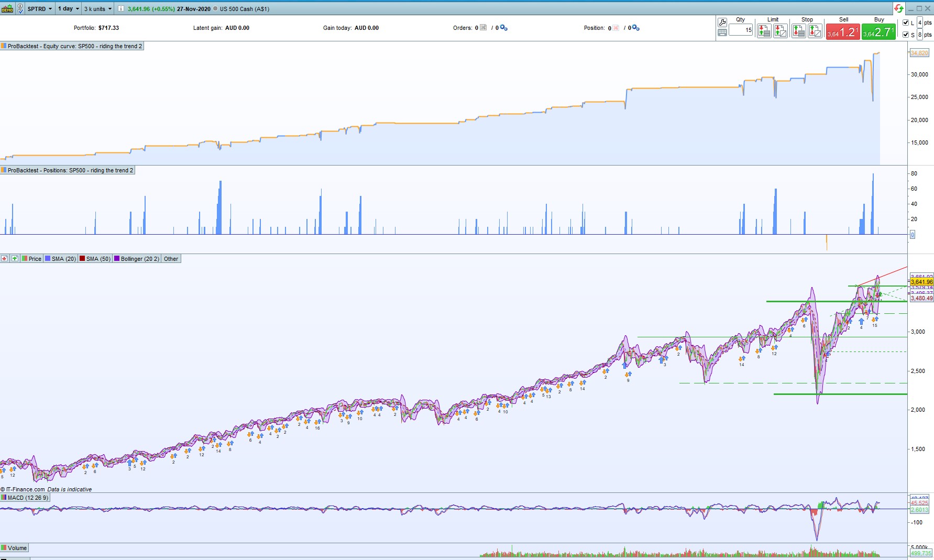Open the 1 day timeframe dropdown

pyautogui.click(x=69, y=9)
